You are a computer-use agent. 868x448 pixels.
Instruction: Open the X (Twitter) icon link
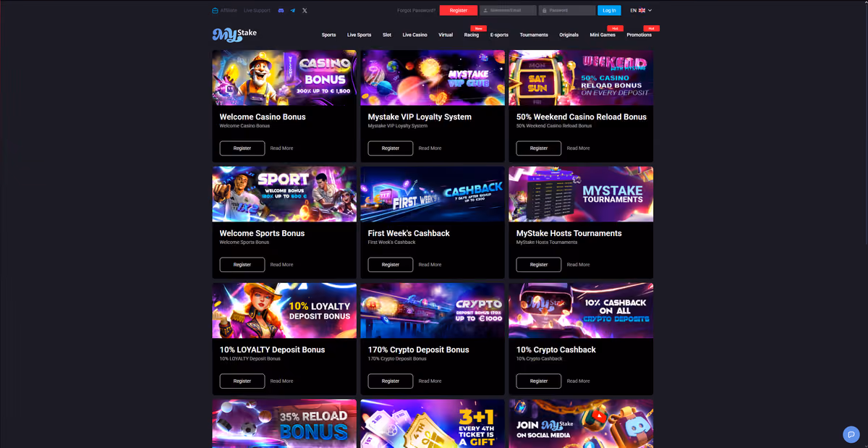(x=305, y=11)
